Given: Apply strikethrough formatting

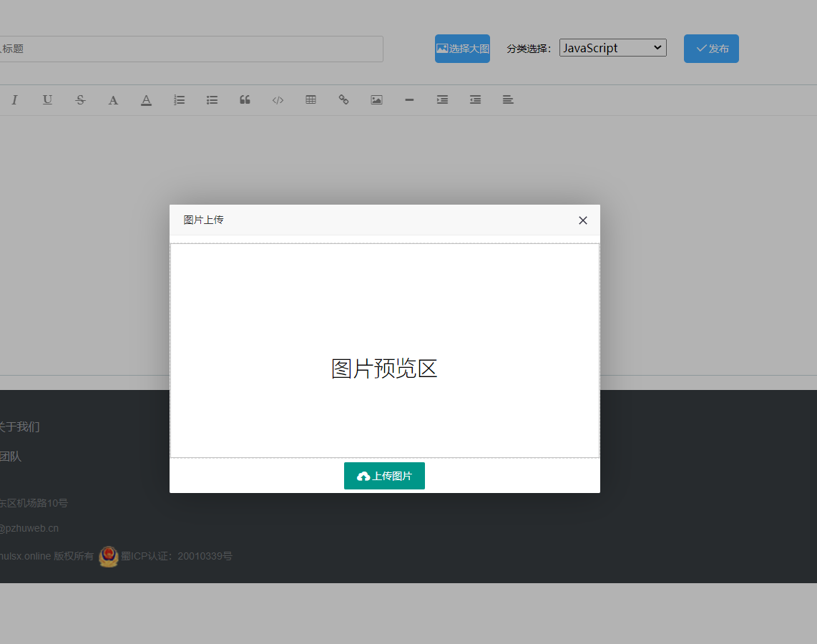Looking at the screenshot, I should [80, 100].
